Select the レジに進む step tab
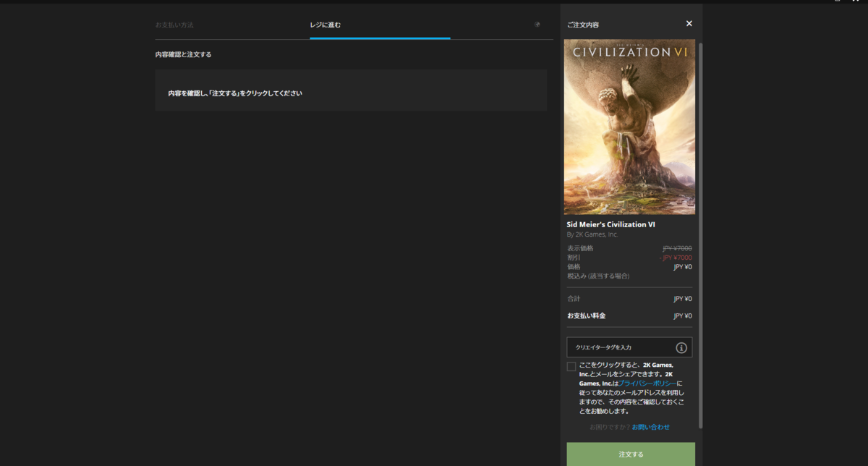868x466 pixels. 380,25
